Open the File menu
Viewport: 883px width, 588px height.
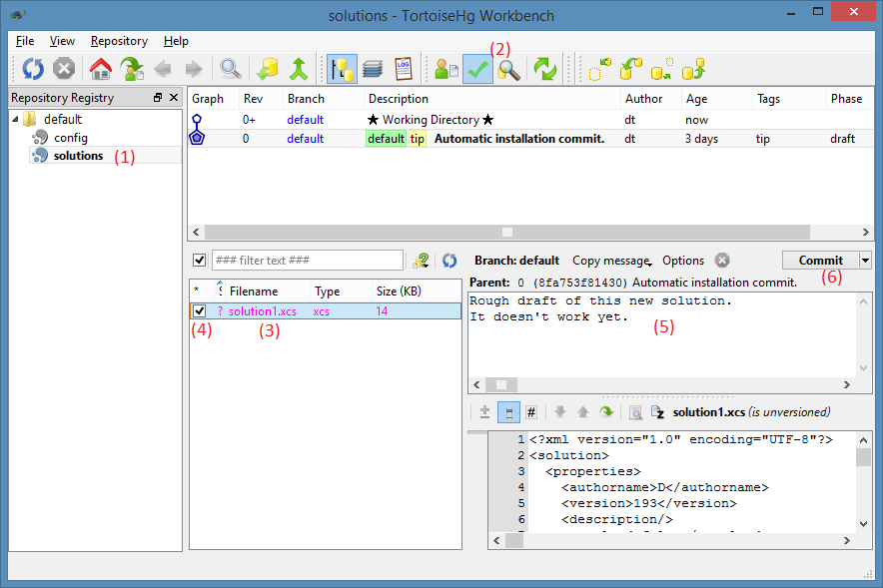[x=25, y=41]
